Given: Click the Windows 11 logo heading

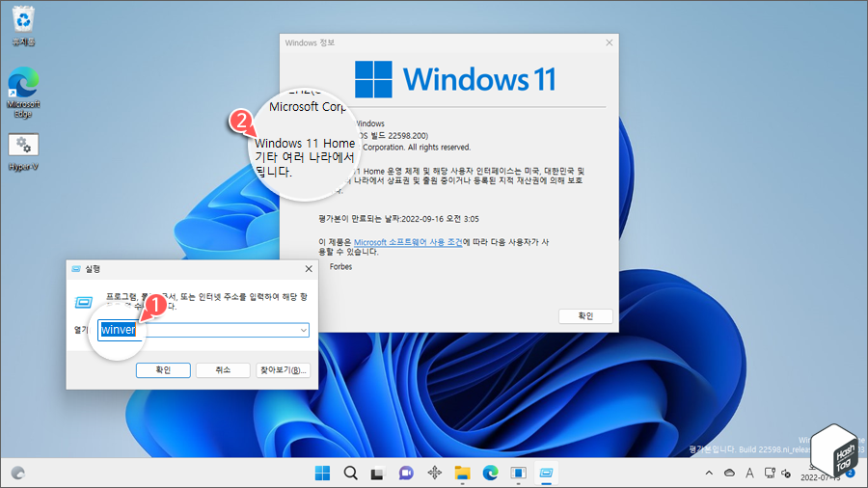Looking at the screenshot, I should click(455, 79).
